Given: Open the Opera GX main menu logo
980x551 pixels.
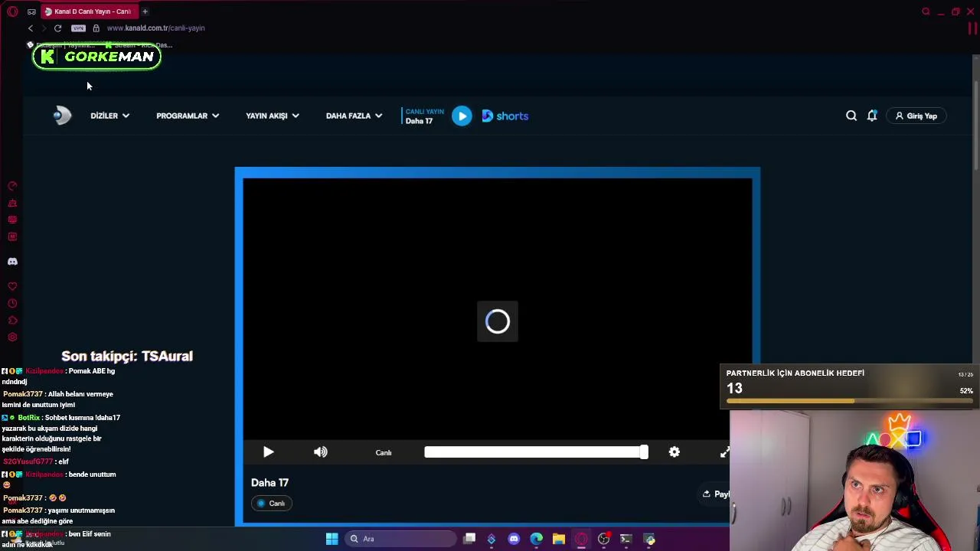Looking at the screenshot, I should coord(12,11).
